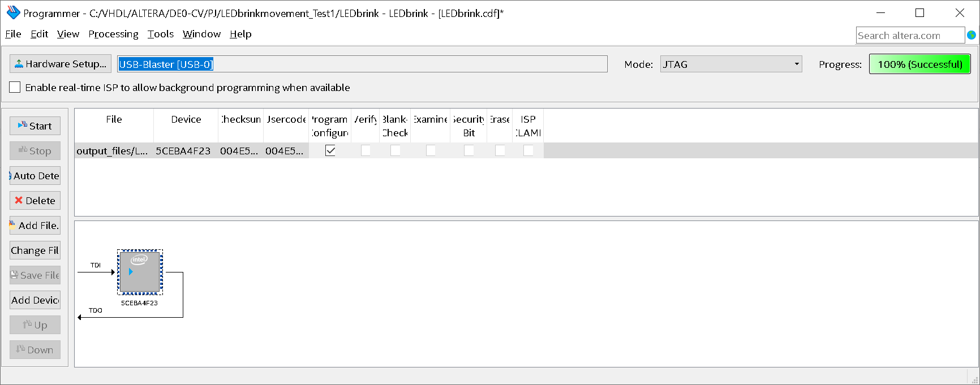Click the File column header
980x385 pixels.
(x=114, y=126)
